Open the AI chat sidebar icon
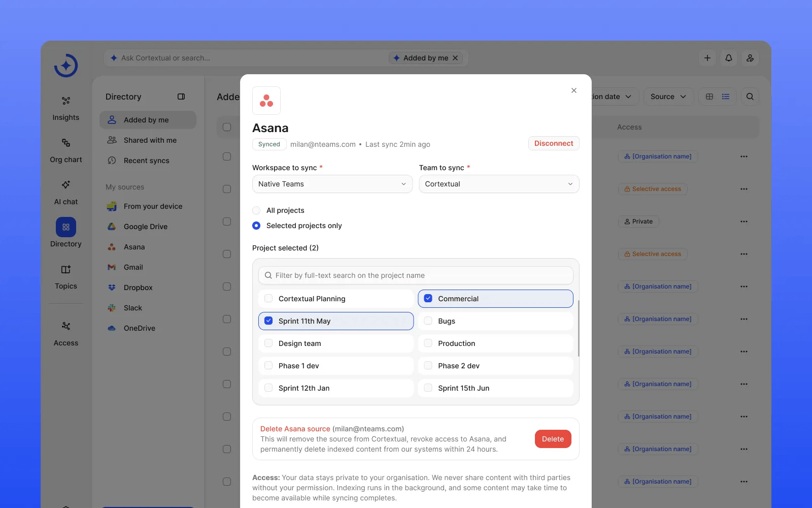 click(x=66, y=185)
